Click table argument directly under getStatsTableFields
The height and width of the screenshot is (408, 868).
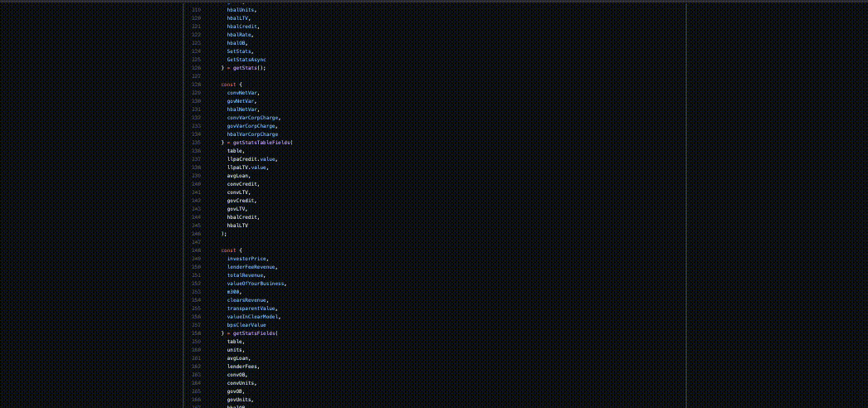(234, 150)
